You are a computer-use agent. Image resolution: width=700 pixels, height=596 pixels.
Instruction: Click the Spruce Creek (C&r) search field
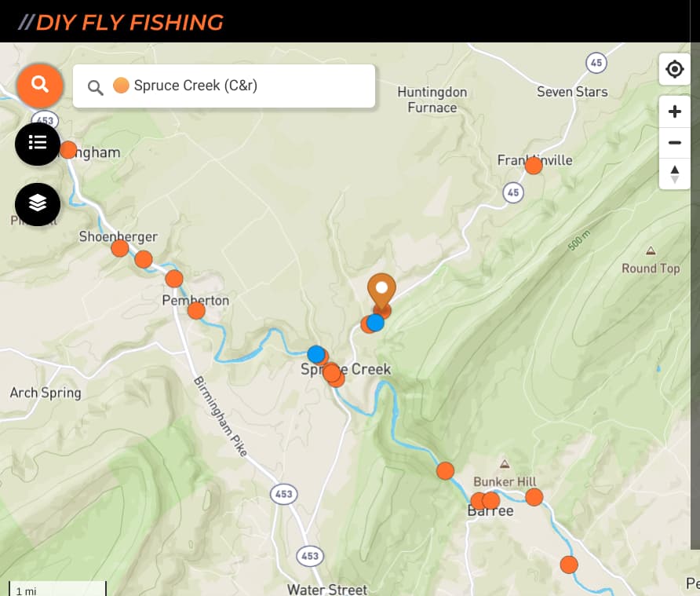point(235,86)
